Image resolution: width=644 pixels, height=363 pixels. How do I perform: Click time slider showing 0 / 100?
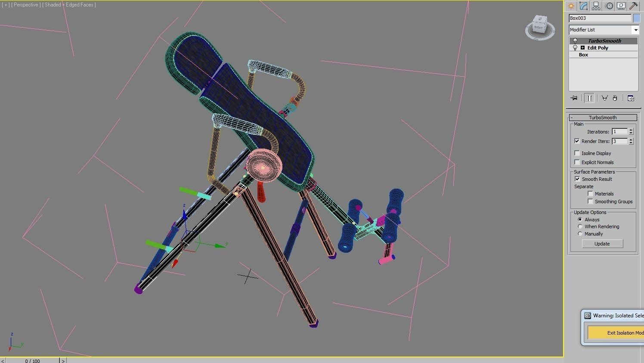click(x=32, y=361)
